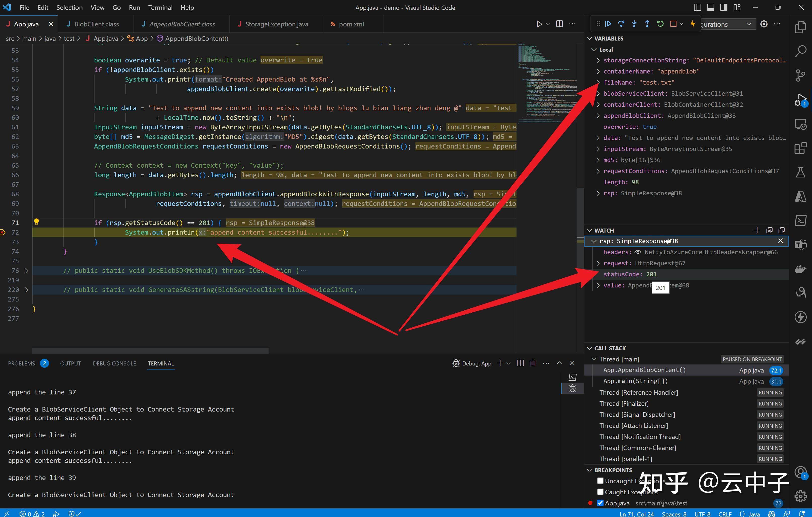Restart the debug session
Image resolution: width=812 pixels, height=517 pixels.
(x=660, y=24)
